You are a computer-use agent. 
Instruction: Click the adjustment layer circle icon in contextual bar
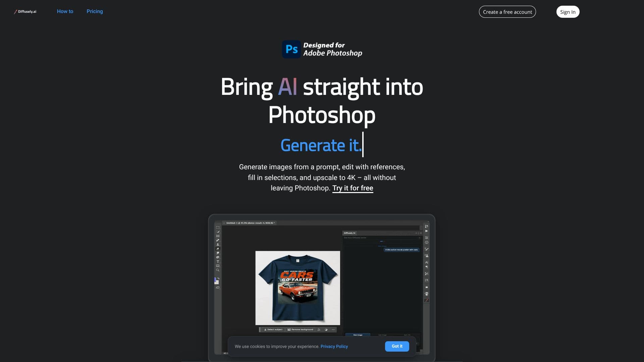coord(326,329)
